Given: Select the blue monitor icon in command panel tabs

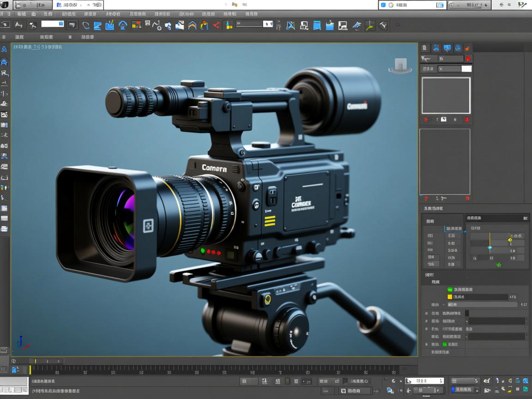Looking at the screenshot, I should pyautogui.click(x=447, y=48).
